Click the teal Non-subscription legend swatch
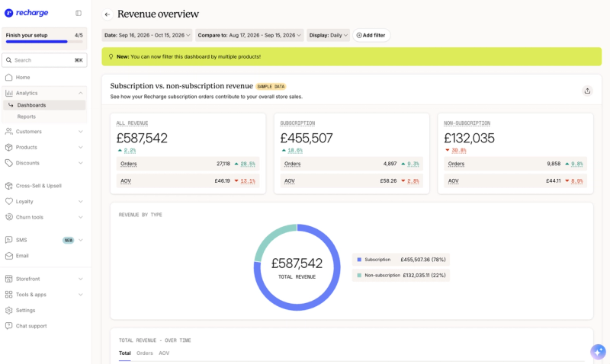 359,275
